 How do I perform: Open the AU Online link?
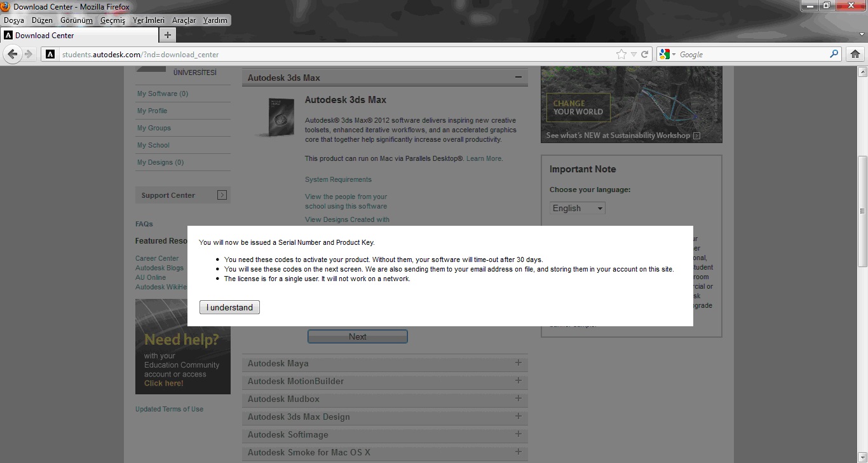click(151, 277)
